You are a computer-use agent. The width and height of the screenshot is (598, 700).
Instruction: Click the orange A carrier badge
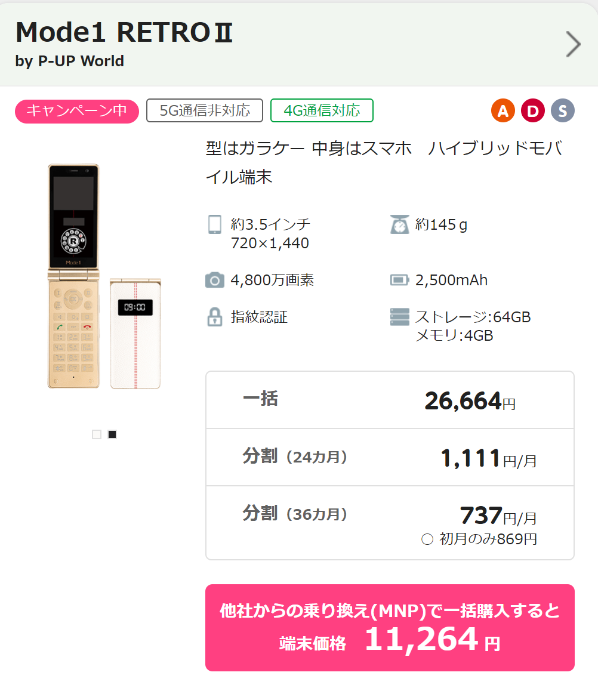(503, 110)
